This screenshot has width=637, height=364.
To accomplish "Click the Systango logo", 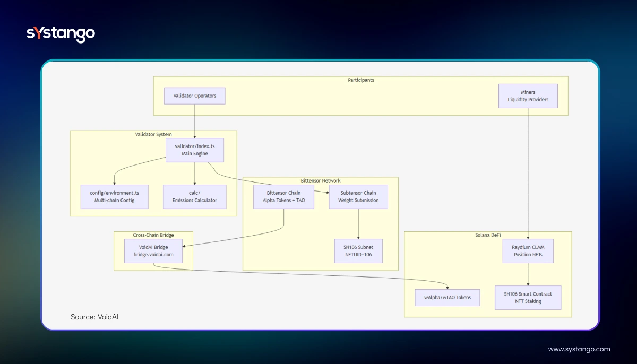I will click(61, 33).
